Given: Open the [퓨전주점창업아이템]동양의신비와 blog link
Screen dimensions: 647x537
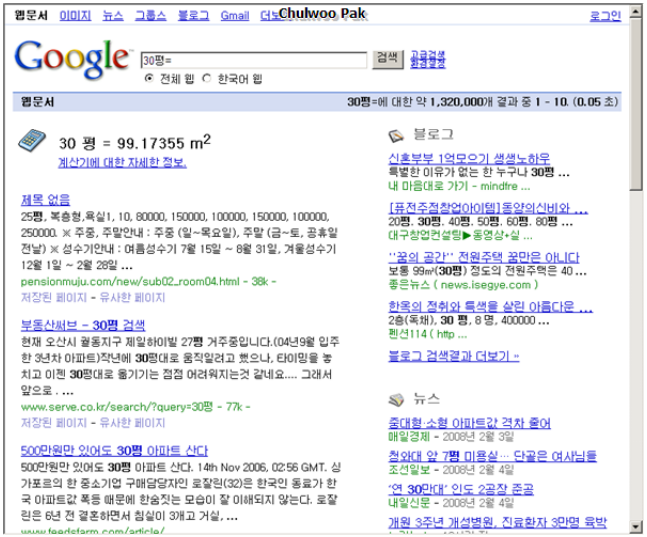Looking at the screenshot, I should tap(488, 208).
